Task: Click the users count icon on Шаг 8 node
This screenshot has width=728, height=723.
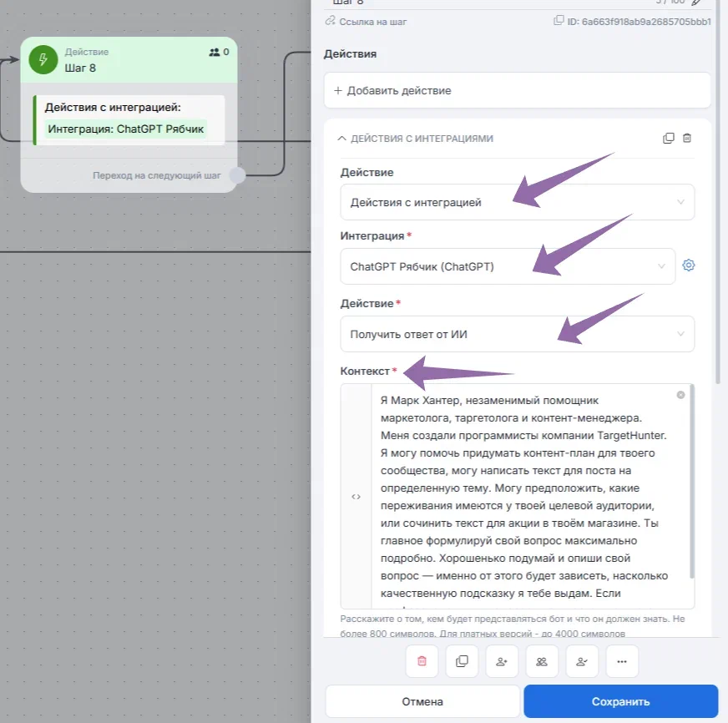Action: [x=214, y=52]
